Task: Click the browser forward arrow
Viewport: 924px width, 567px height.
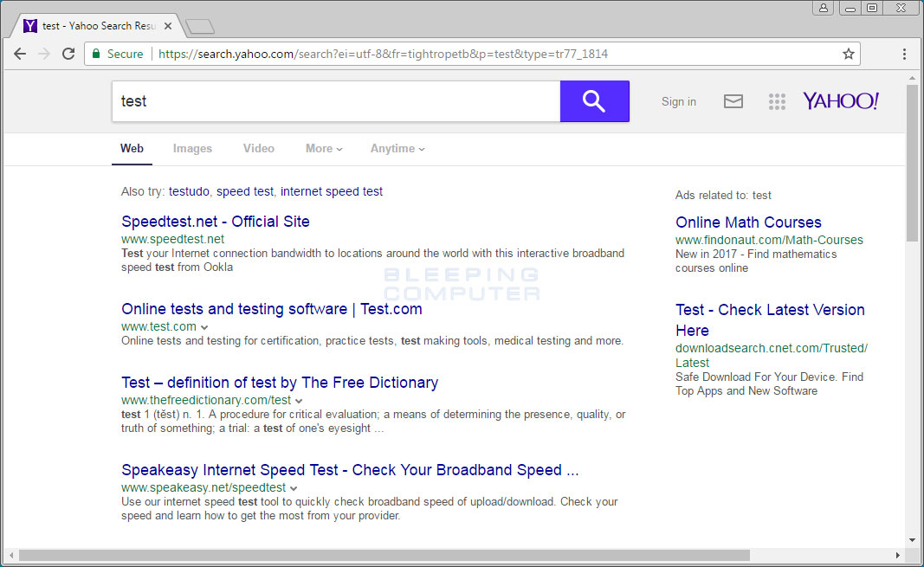Action: coord(44,54)
